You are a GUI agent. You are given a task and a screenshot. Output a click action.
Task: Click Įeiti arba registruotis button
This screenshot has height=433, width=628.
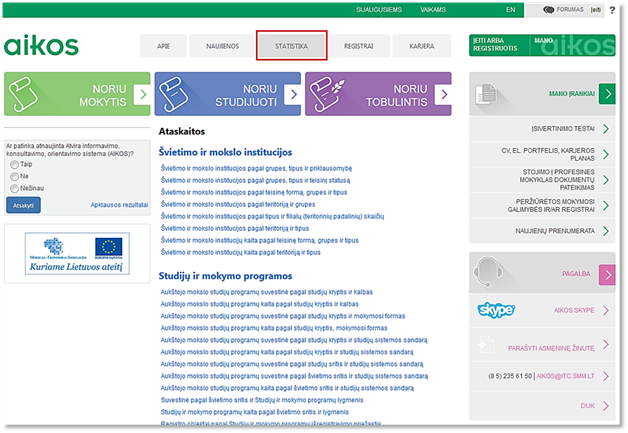(499, 45)
